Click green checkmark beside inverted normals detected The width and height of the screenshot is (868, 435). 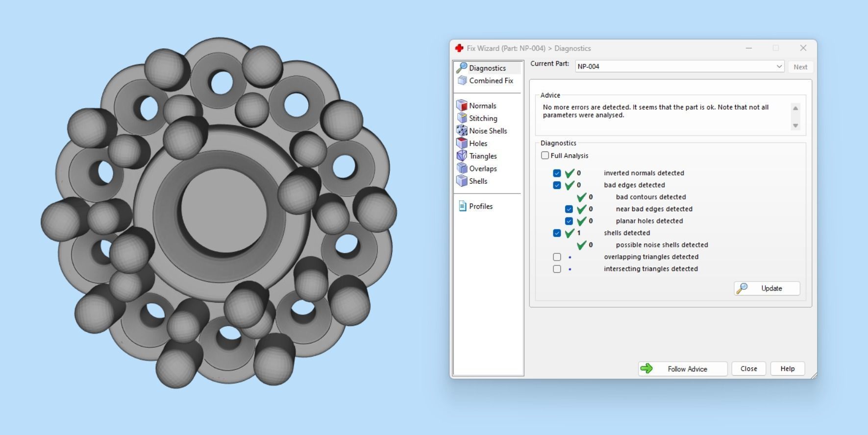pyautogui.click(x=570, y=173)
